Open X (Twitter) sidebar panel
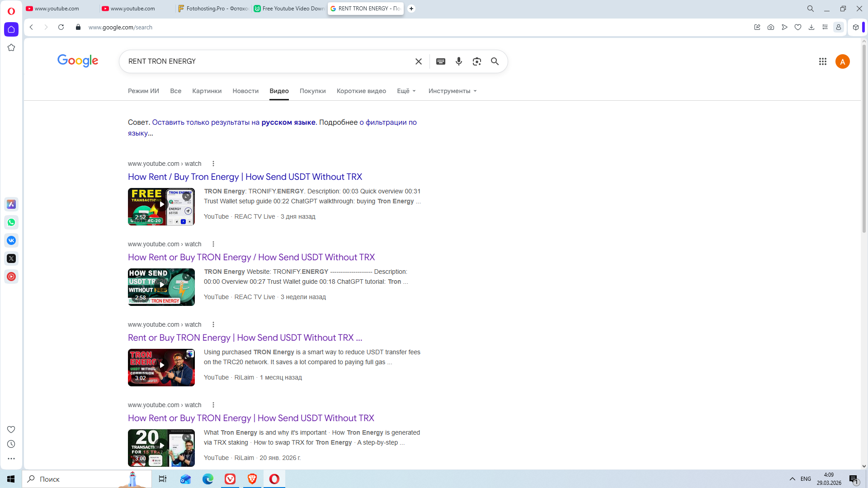 click(x=11, y=258)
